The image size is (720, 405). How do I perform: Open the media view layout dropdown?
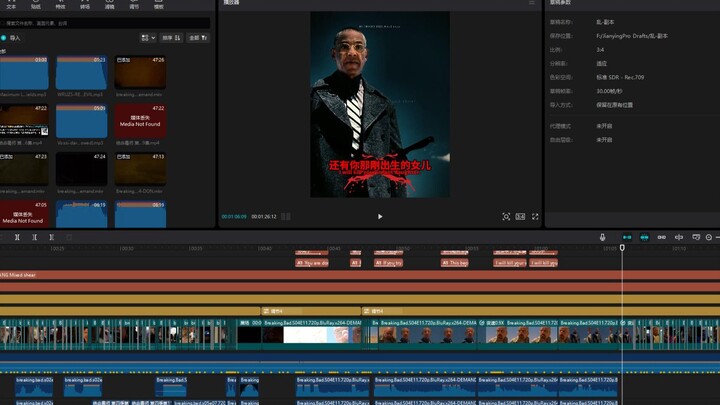pyautogui.click(x=148, y=38)
